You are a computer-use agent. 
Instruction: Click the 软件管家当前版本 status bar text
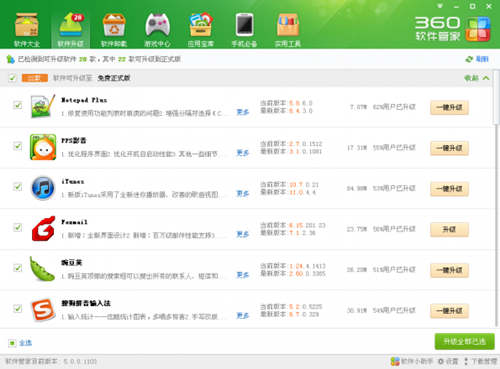[x=51, y=361]
